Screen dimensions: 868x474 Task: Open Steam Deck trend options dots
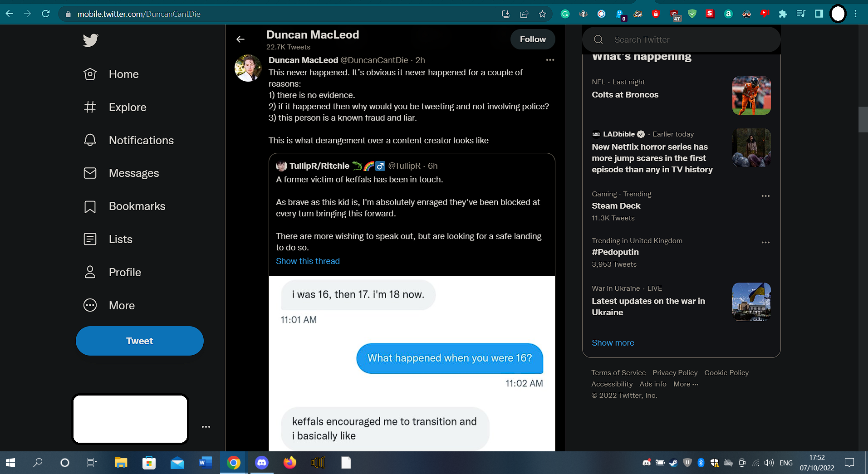[765, 196]
